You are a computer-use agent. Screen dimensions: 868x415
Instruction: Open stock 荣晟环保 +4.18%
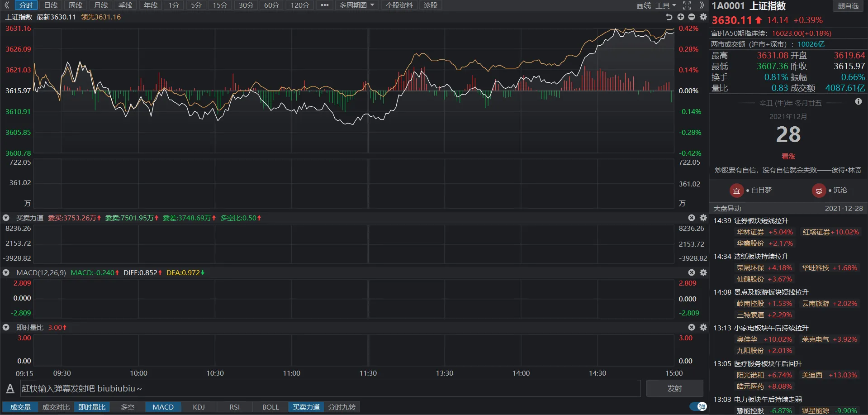pos(764,268)
